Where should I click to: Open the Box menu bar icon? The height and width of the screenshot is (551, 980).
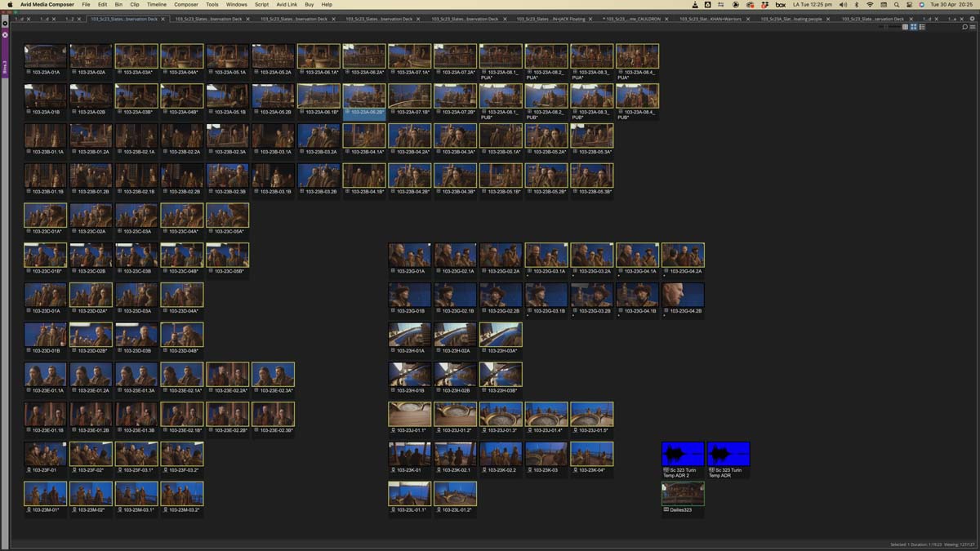point(781,5)
